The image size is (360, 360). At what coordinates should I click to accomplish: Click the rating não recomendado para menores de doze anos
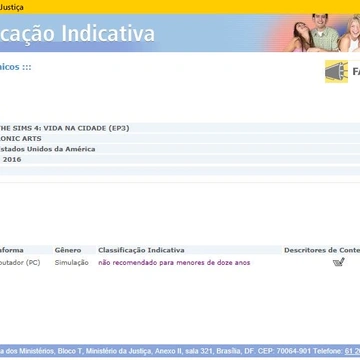174,263
